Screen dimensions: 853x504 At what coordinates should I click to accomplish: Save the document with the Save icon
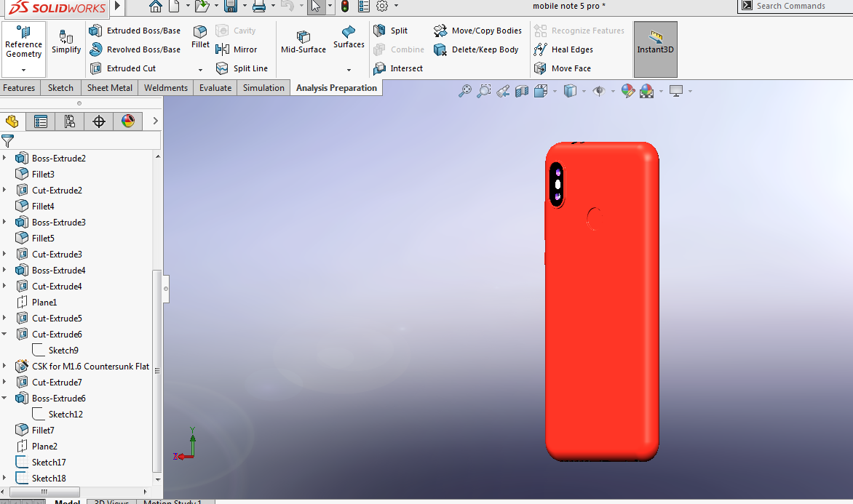(231, 6)
